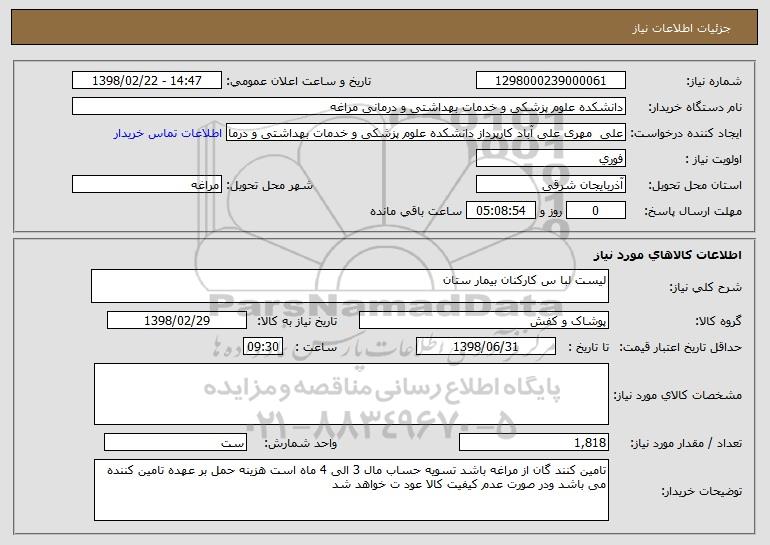The height and width of the screenshot is (545, 770).
Task: Click the label گروه کالا
Action: pyautogui.click(x=718, y=322)
